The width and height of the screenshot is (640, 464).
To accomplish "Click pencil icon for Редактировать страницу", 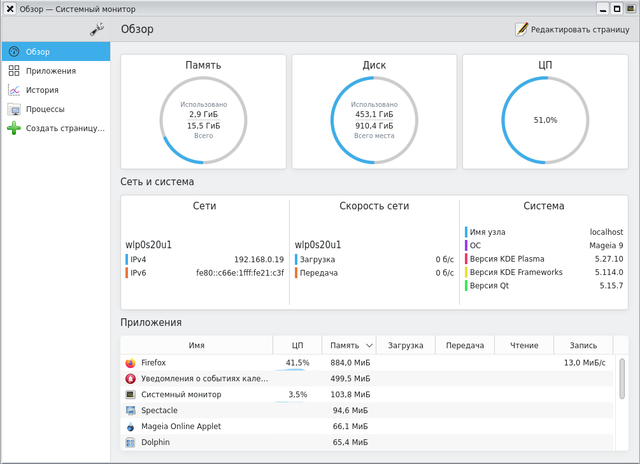I will coord(521,29).
